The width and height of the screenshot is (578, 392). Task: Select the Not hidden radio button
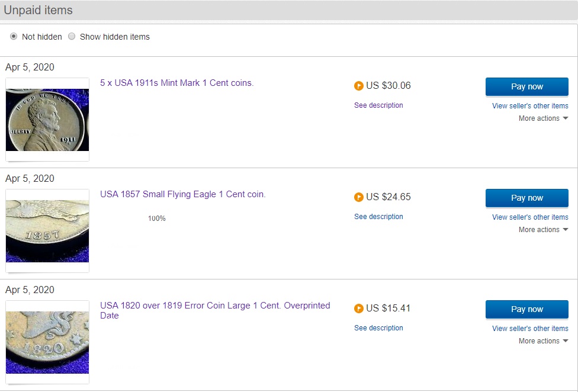tap(14, 37)
